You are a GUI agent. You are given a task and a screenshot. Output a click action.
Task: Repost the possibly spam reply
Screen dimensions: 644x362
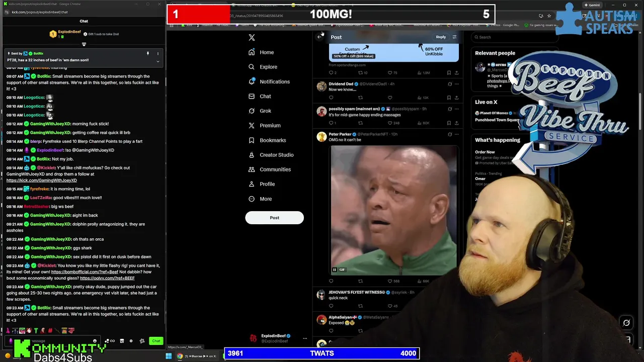pyautogui.click(x=360, y=123)
